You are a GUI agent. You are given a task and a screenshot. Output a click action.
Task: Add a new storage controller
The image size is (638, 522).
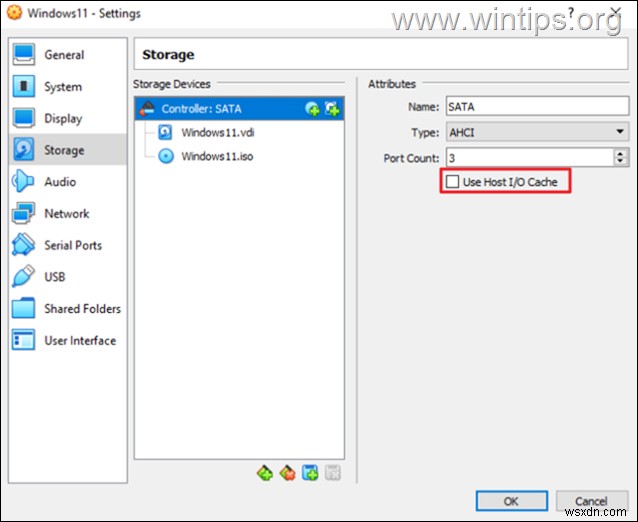coord(265,473)
